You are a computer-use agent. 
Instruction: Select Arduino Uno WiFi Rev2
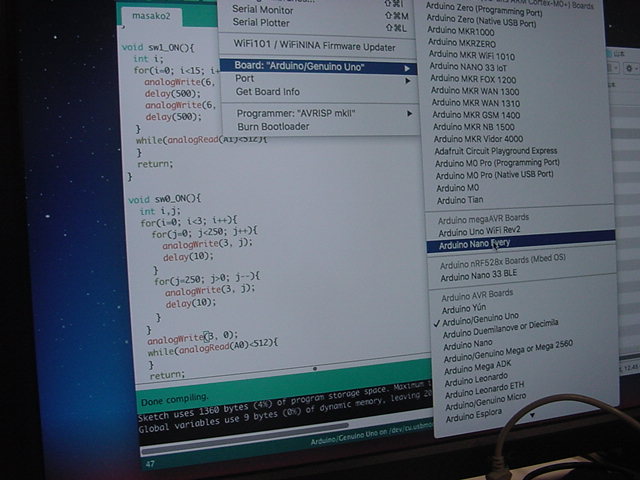click(x=479, y=231)
